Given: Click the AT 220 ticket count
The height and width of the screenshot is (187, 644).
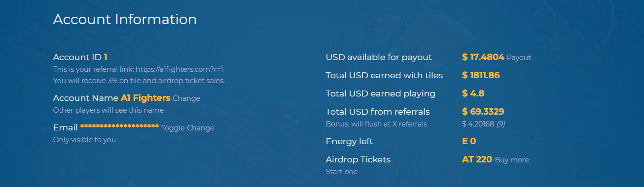Looking at the screenshot, I should pyautogui.click(x=477, y=160).
